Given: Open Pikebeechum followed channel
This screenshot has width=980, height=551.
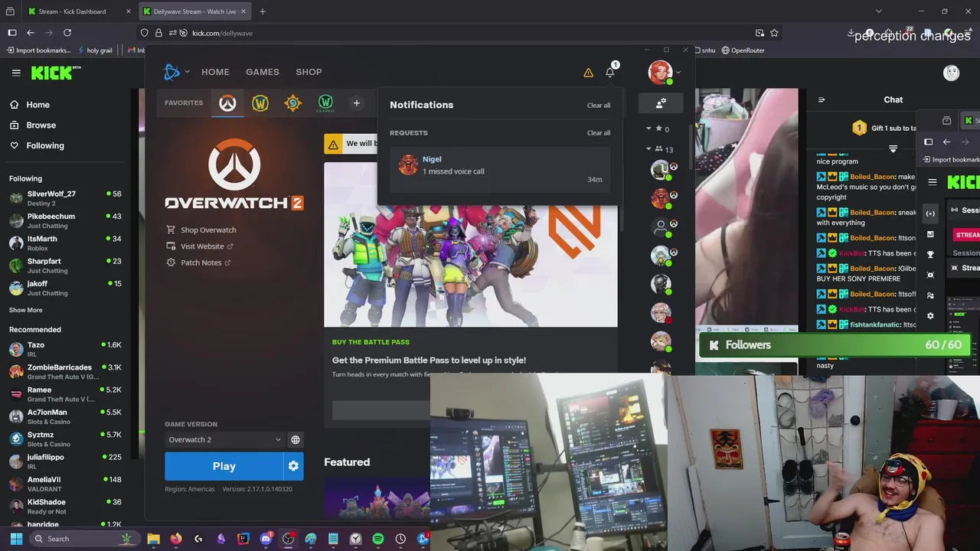Looking at the screenshot, I should [x=65, y=220].
